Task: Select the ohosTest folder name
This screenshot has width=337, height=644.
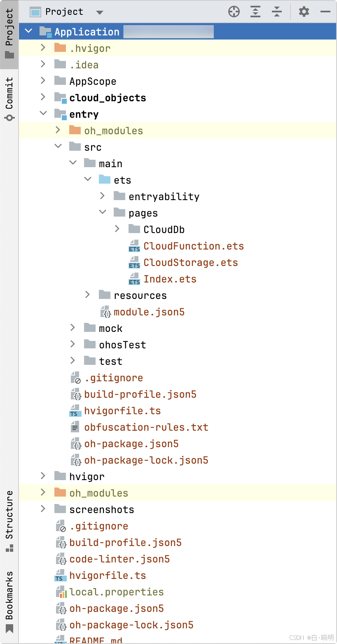Action: 122,345
